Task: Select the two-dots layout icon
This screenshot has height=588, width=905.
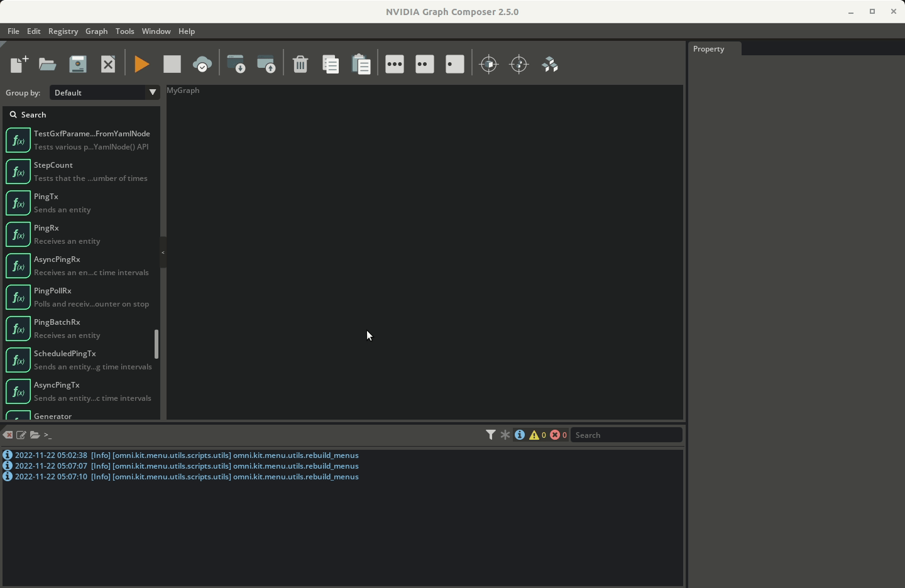Action: [x=425, y=64]
